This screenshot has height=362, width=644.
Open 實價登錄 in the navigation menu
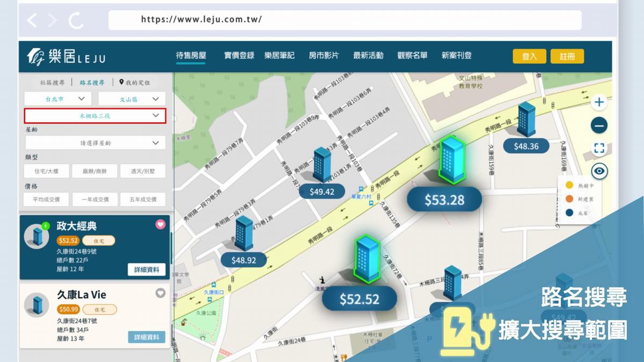point(239,55)
